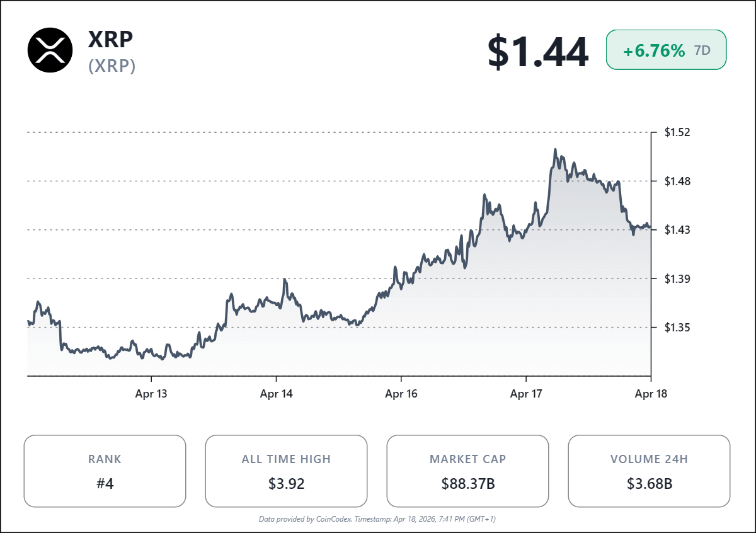This screenshot has width=756, height=533.
Task: Open the Rank #4 stat card
Action: click(x=105, y=471)
